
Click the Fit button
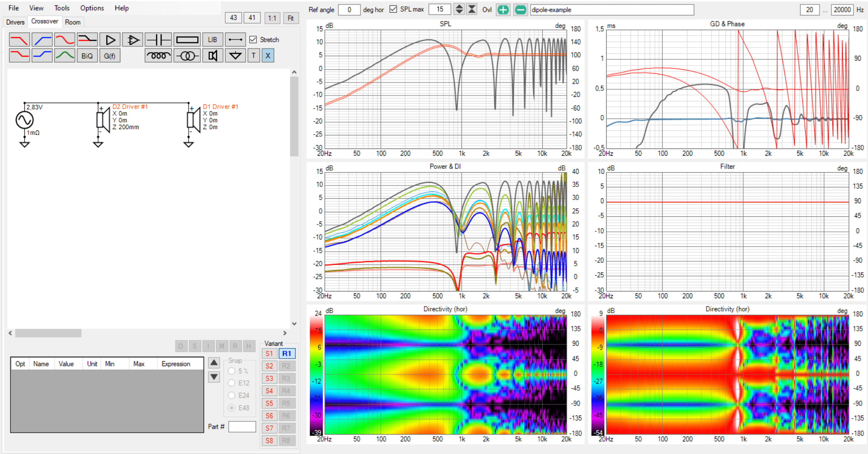[x=291, y=18]
